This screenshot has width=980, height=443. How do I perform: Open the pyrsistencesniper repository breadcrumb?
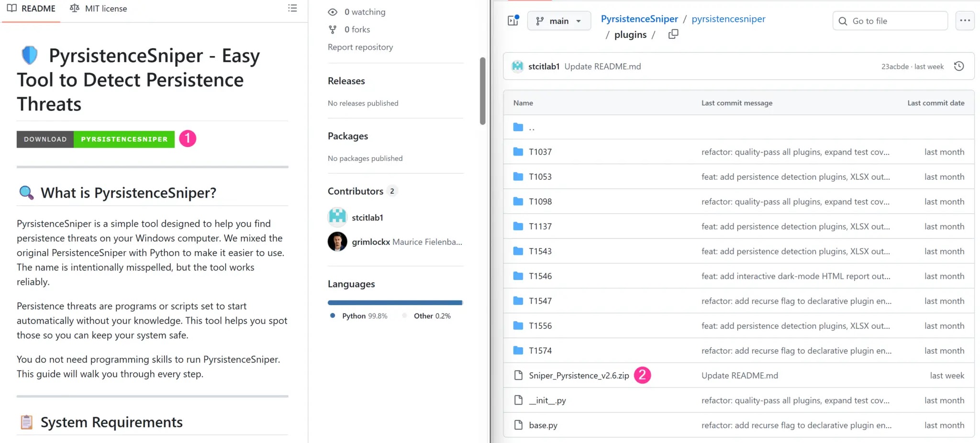[728, 19]
